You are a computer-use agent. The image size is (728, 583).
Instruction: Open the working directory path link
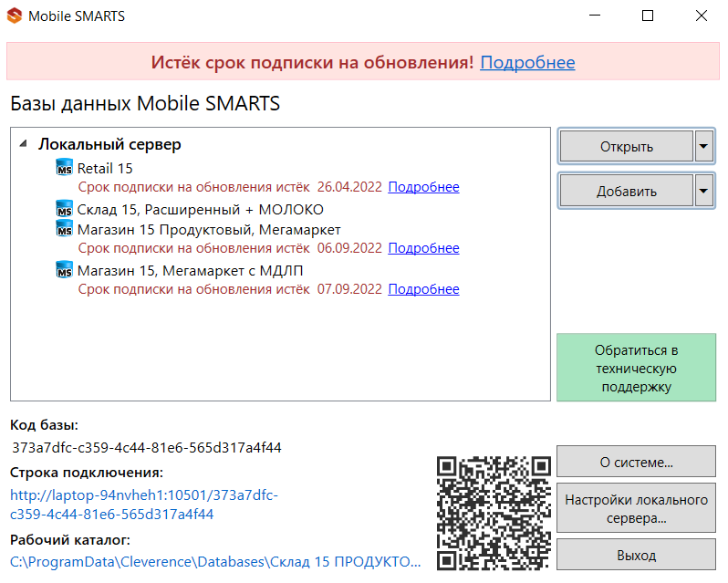point(215,562)
